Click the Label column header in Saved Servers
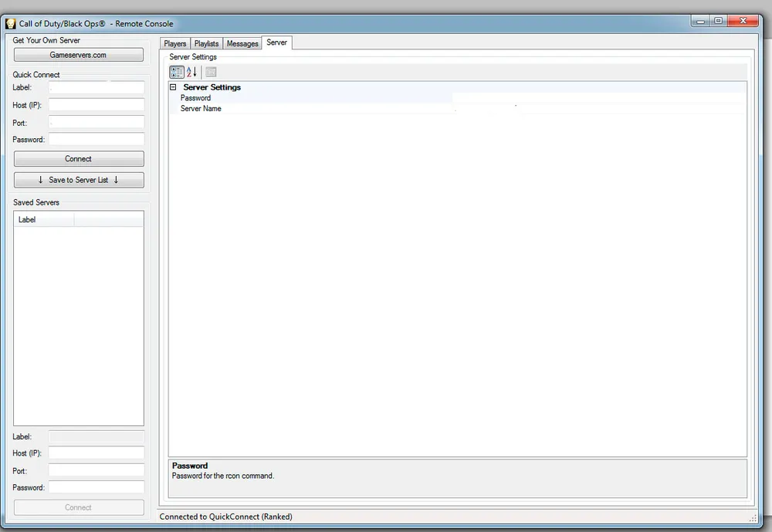Viewport: 772px width, 532px height. coord(44,220)
